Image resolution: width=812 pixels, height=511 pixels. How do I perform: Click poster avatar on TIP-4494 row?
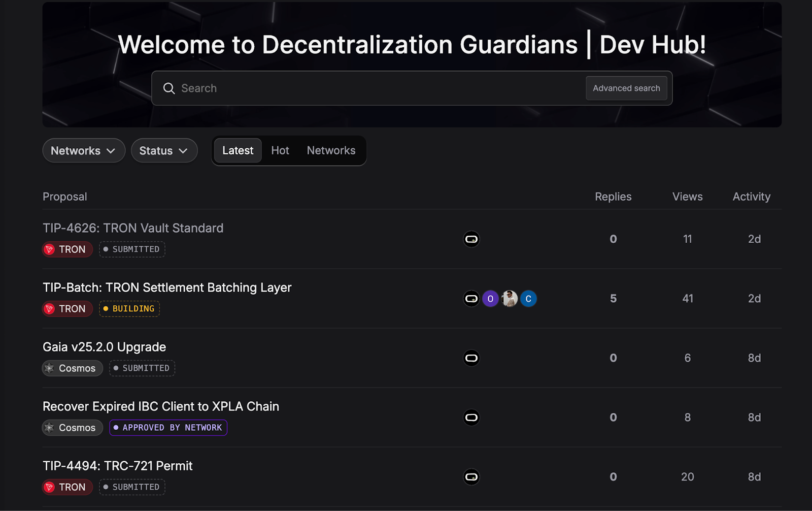(471, 477)
